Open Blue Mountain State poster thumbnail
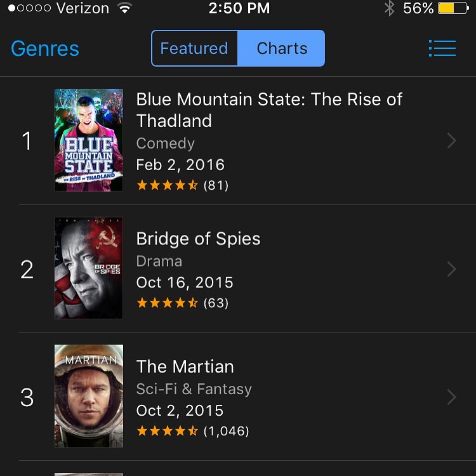This screenshot has height=476, width=476. tap(89, 140)
